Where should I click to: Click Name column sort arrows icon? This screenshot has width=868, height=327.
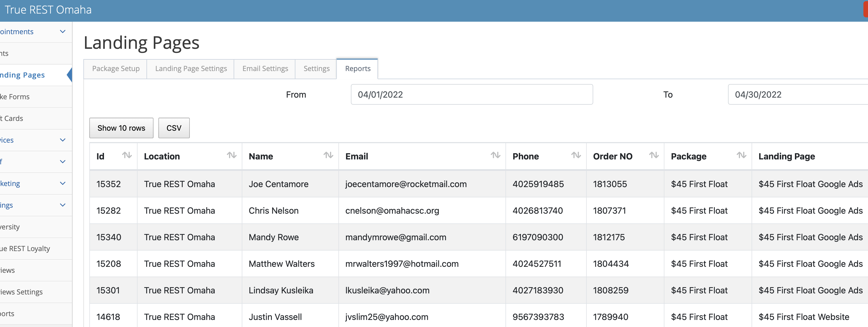[328, 155]
